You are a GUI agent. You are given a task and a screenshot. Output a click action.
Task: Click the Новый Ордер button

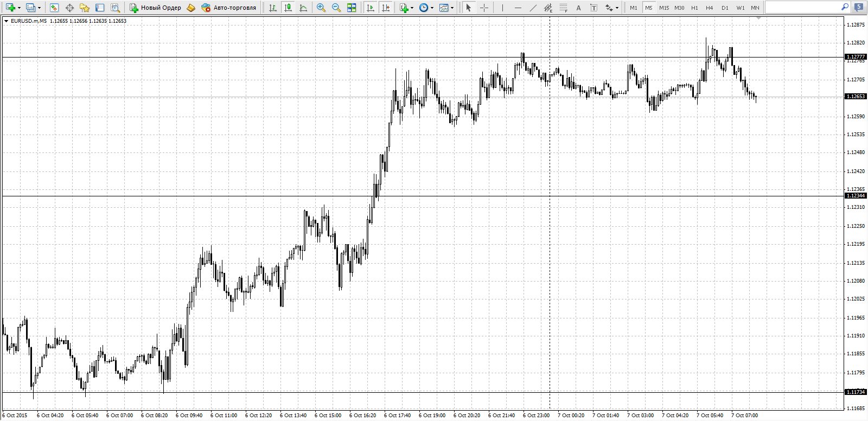155,8
